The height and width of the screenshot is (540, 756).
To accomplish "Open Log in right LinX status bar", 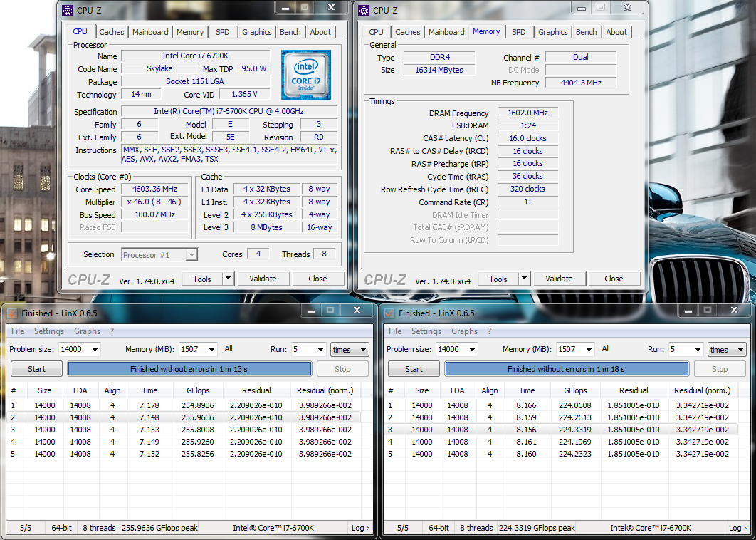I will (737, 528).
